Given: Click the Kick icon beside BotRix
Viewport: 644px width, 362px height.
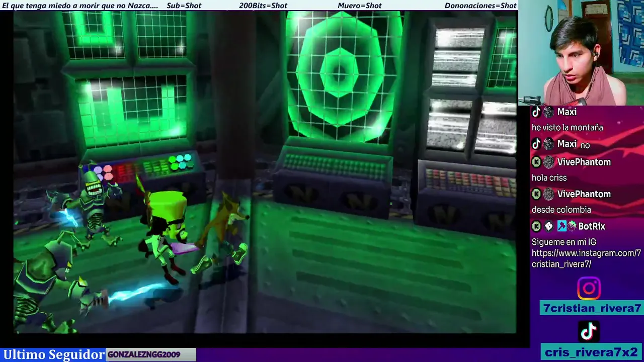Looking at the screenshot, I should (x=536, y=226).
